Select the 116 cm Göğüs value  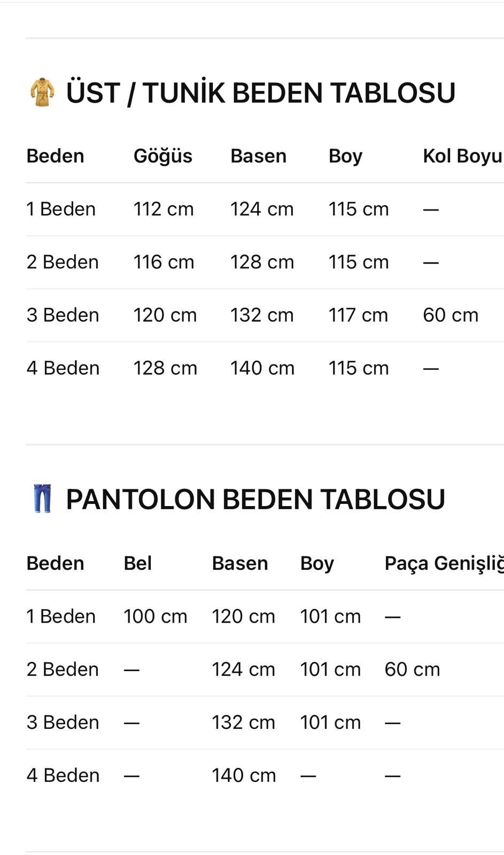point(163,262)
